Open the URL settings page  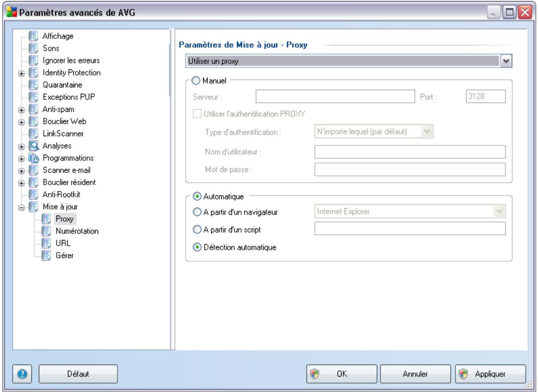tap(63, 242)
